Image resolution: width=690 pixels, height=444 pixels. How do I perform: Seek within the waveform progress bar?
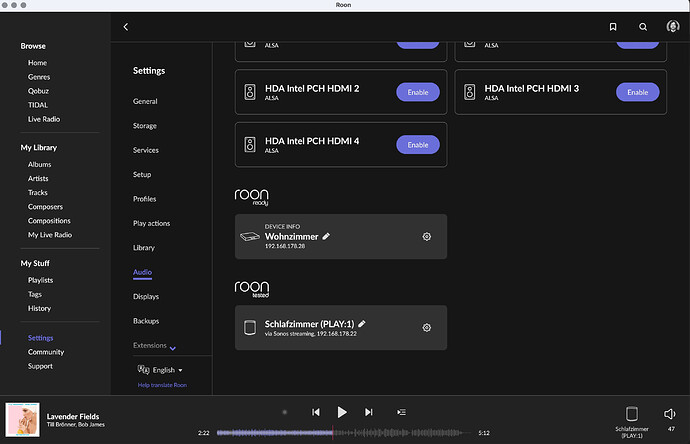(344, 433)
